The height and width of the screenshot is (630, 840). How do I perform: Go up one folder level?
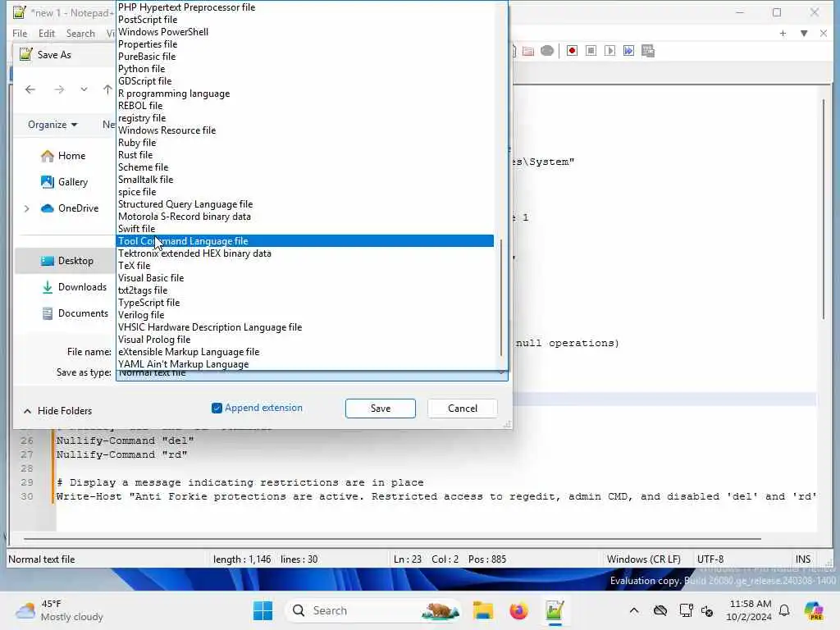[x=107, y=89]
